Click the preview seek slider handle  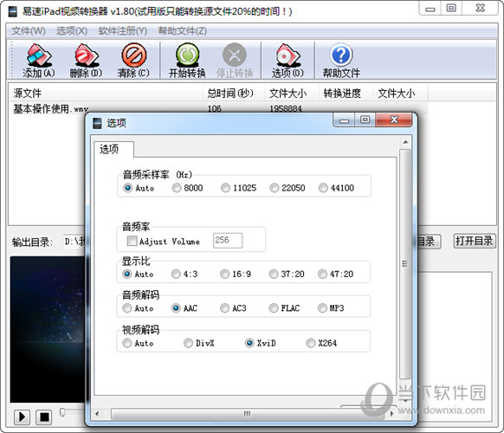click(62, 412)
